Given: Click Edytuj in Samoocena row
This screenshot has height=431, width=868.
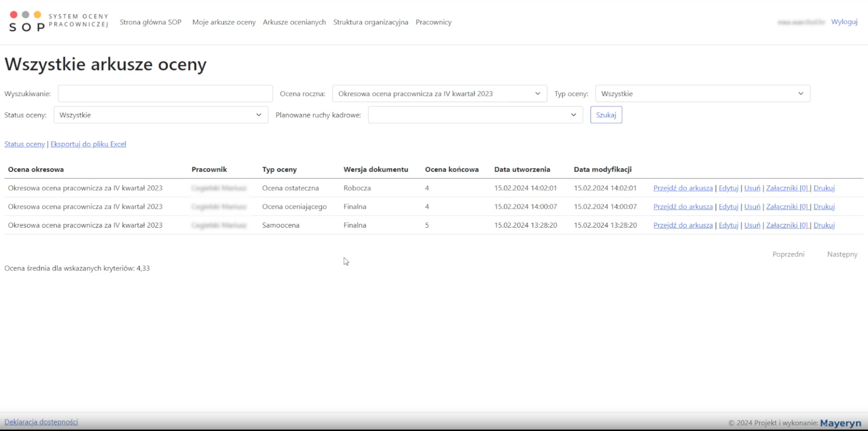Looking at the screenshot, I should pyautogui.click(x=728, y=225).
